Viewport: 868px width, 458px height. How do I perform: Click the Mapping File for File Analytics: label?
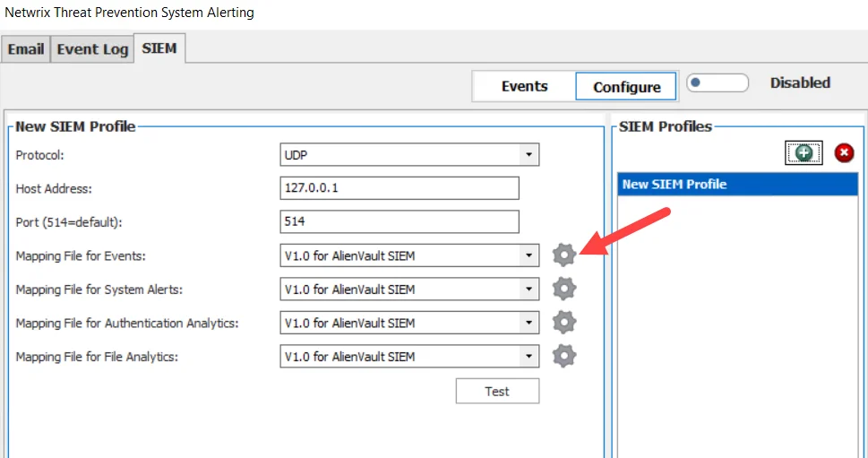(x=97, y=357)
